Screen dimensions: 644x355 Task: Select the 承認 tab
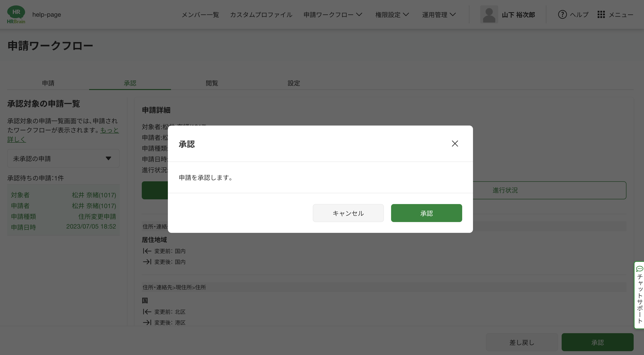coord(130,83)
